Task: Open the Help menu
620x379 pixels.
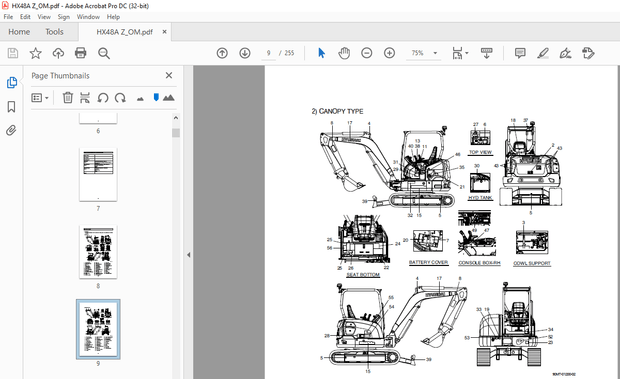Action: tap(113, 17)
